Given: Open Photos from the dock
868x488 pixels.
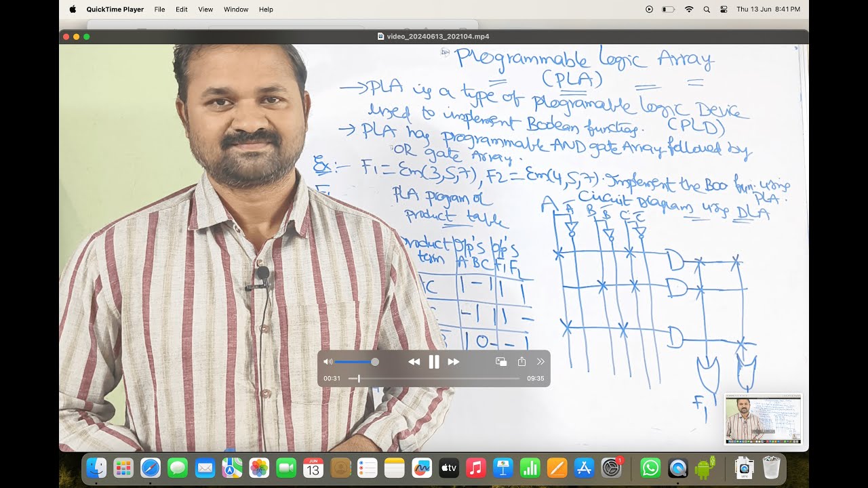Looking at the screenshot, I should 259,468.
